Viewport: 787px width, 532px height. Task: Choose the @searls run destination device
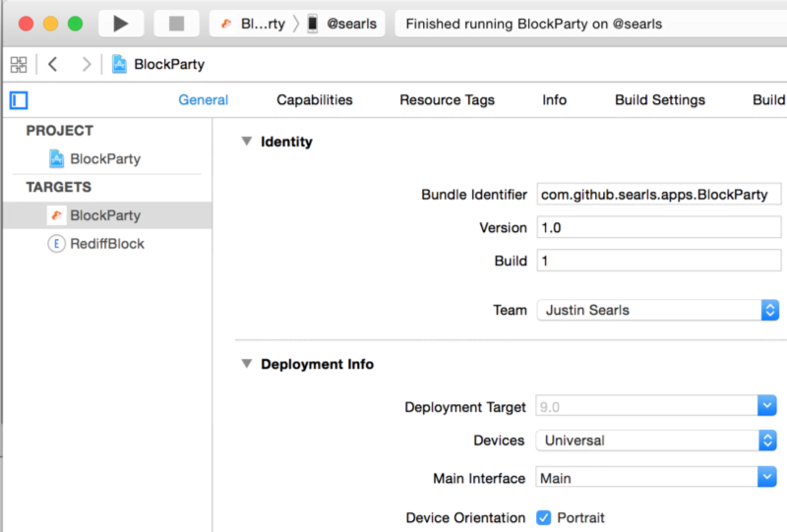tap(342, 24)
